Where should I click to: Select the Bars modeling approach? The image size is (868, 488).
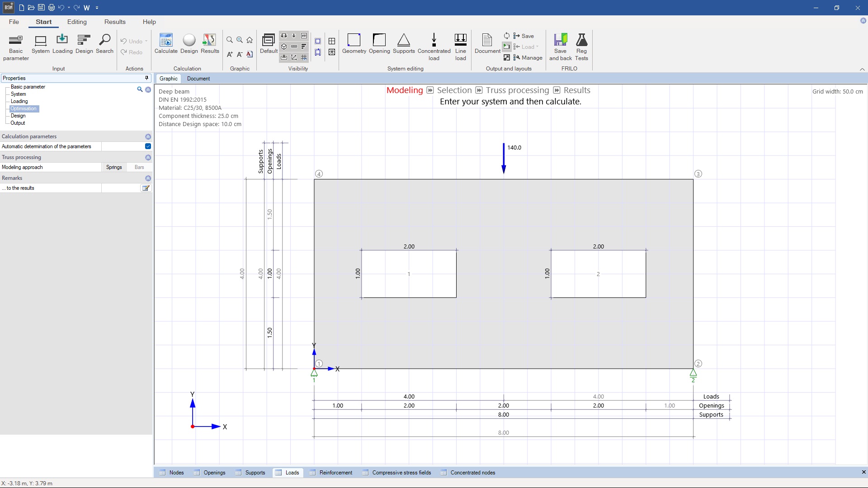pos(139,167)
